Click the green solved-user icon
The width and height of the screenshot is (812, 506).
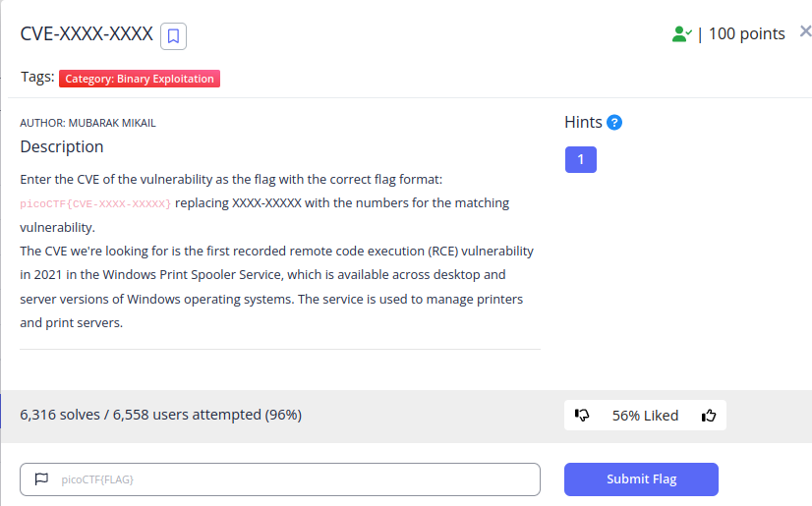(x=682, y=34)
